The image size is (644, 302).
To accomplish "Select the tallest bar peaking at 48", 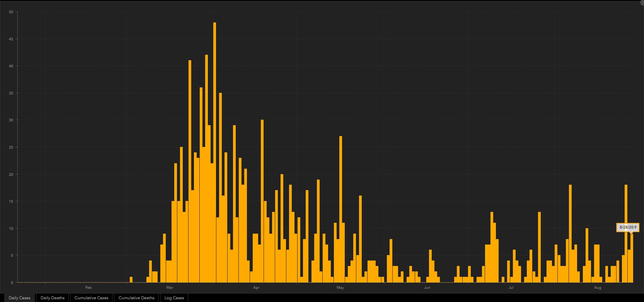I will (215, 152).
